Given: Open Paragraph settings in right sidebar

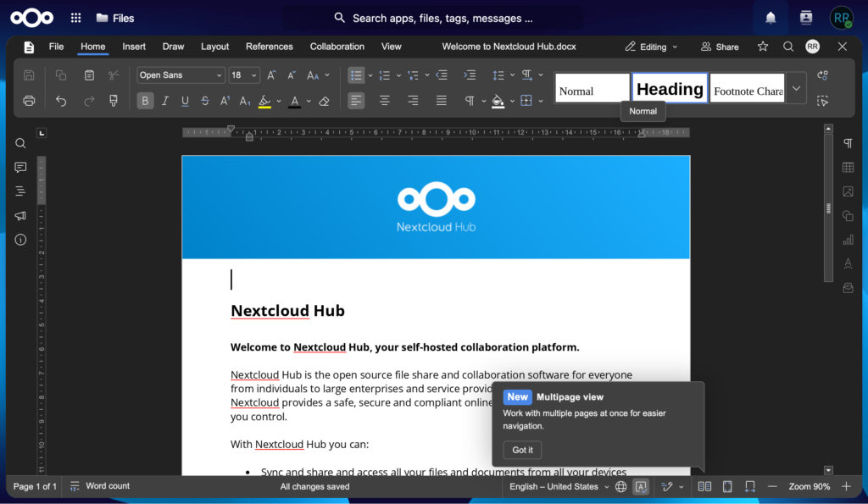Looking at the screenshot, I should (848, 143).
